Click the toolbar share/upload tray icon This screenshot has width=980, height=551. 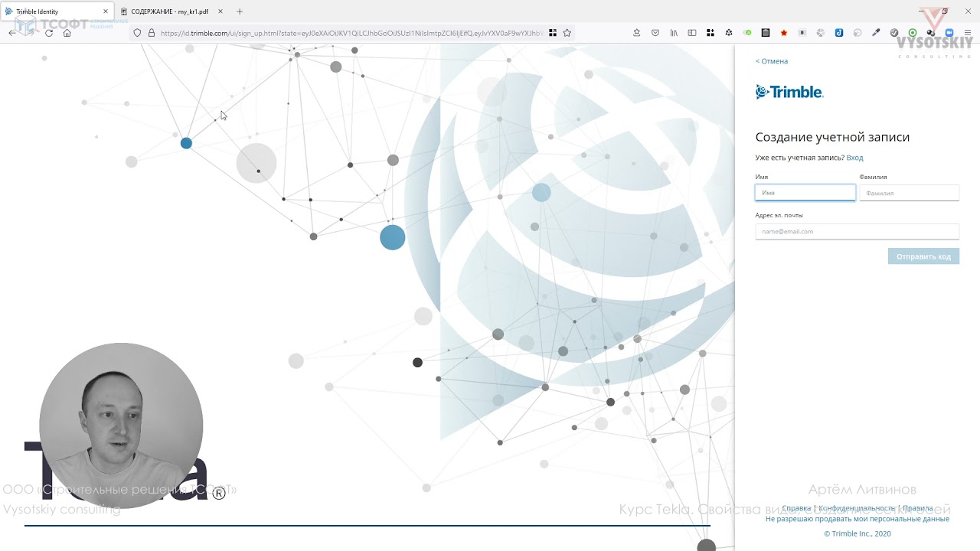tap(636, 33)
